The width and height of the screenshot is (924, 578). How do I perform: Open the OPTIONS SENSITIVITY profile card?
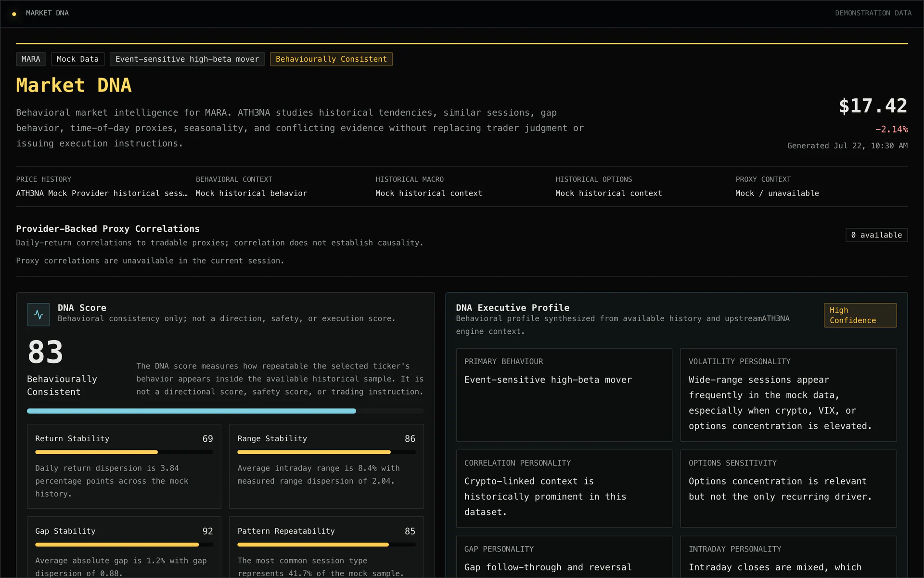pos(788,489)
